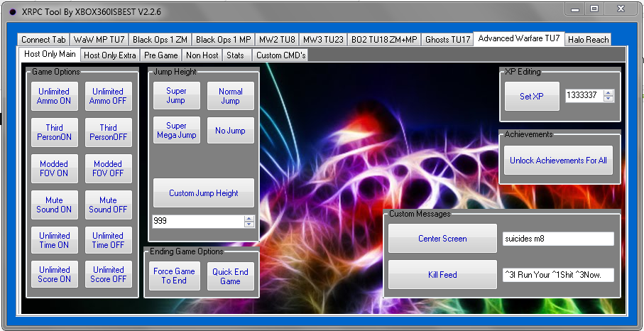Send the Center Screen message
The image size is (644, 331).
tap(442, 239)
